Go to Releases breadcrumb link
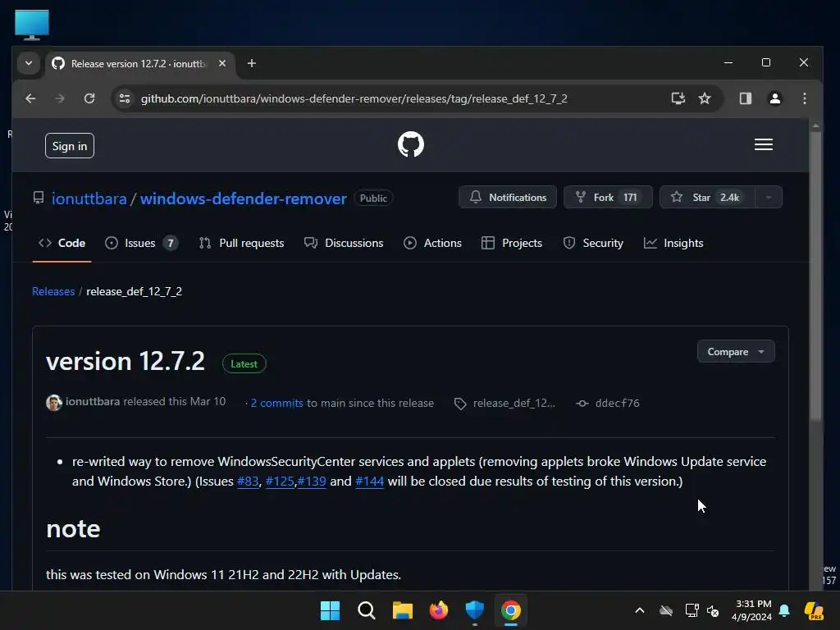This screenshot has height=630, width=840. pyautogui.click(x=53, y=291)
